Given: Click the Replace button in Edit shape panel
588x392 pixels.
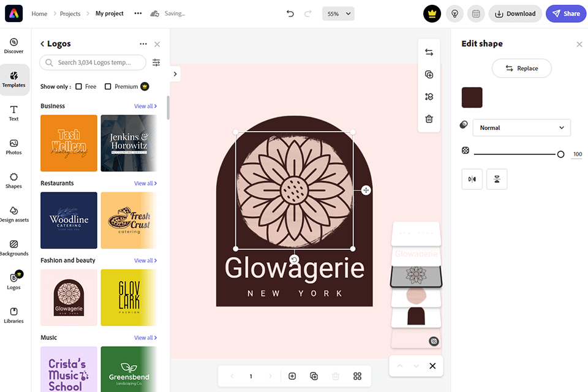Looking at the screenshot, I should click(521, 68).
